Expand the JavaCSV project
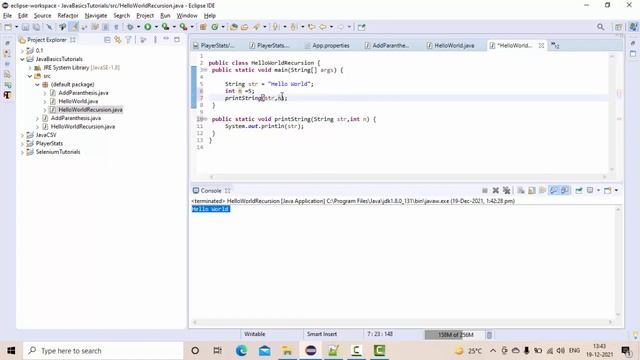The image size is (640, 360). pyautogui.click(x=22, y=135)
